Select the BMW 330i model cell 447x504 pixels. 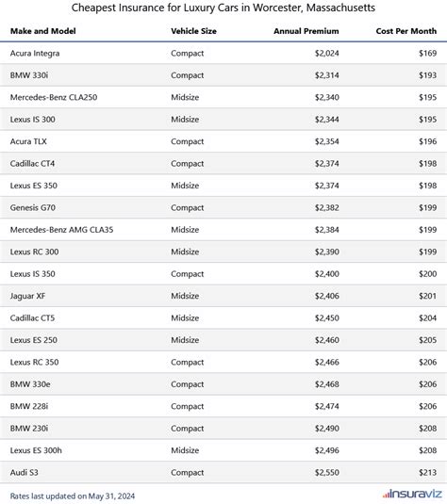coord(29,75)
